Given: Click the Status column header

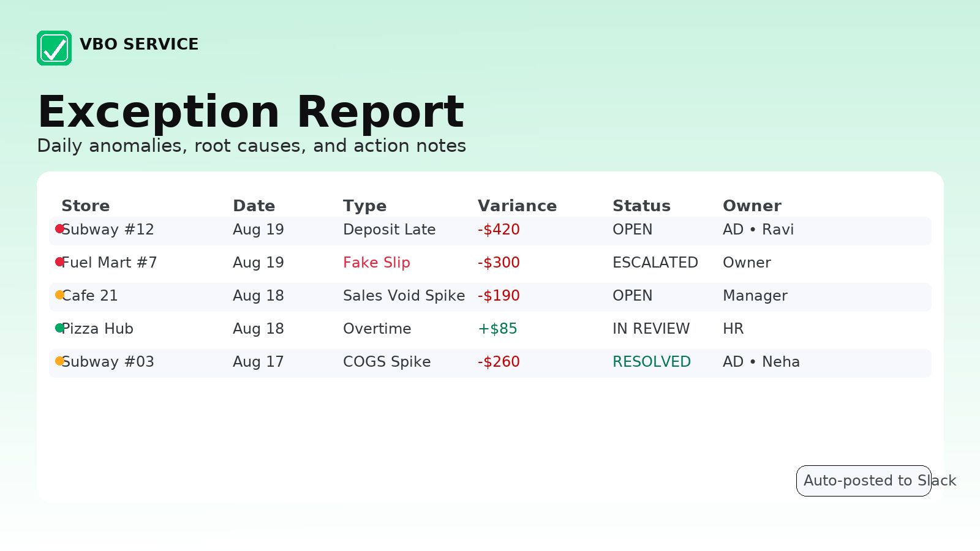Looking at the screenshot, I should click(642, 206).
